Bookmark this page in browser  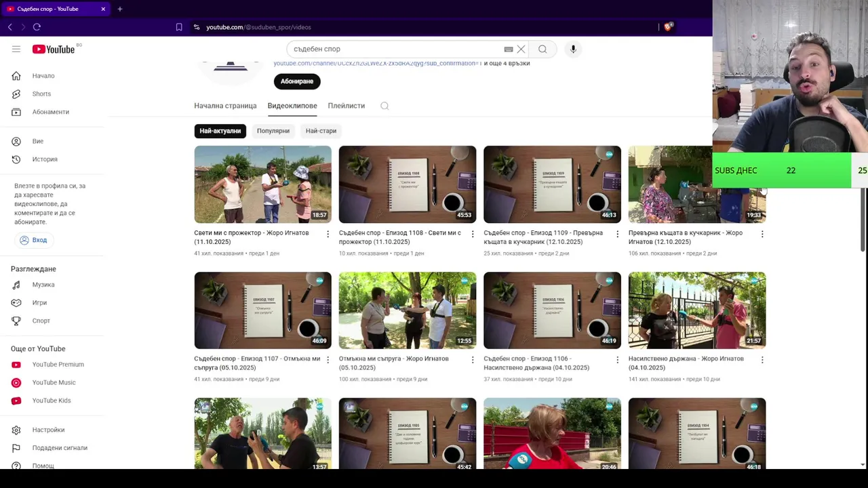pyautogui.click(x=179, y=27)
